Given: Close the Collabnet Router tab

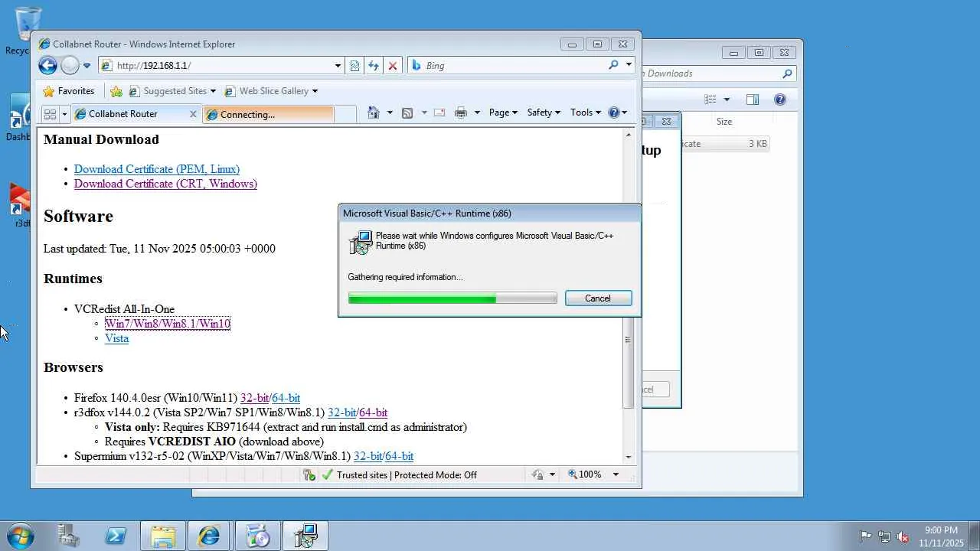Looking at the screenshot, I should point(193,114).
